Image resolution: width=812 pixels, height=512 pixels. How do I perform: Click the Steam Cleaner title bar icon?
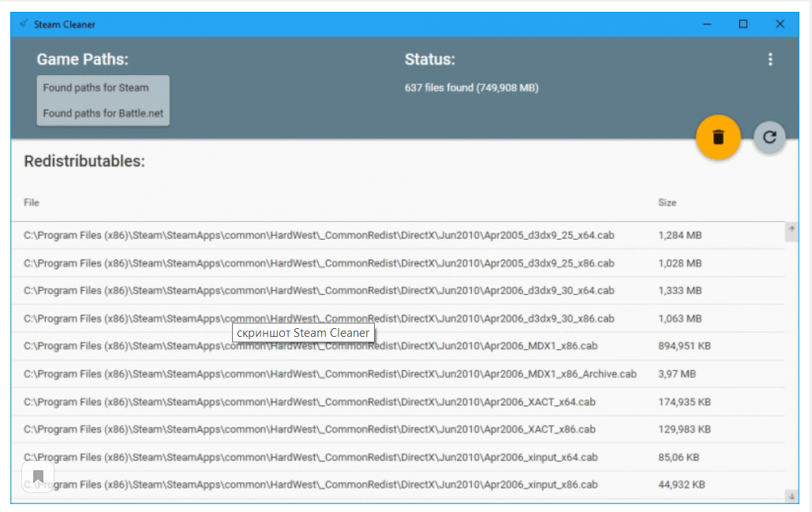click(24, 24)
